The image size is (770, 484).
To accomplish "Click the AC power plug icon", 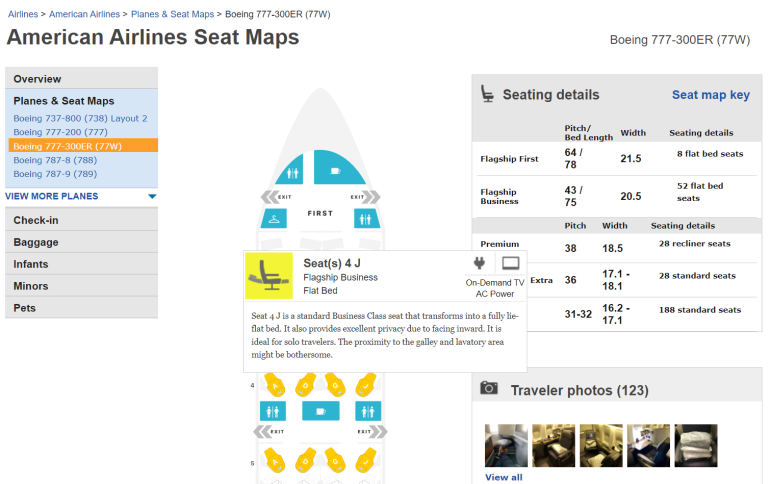I will (477, 264).
